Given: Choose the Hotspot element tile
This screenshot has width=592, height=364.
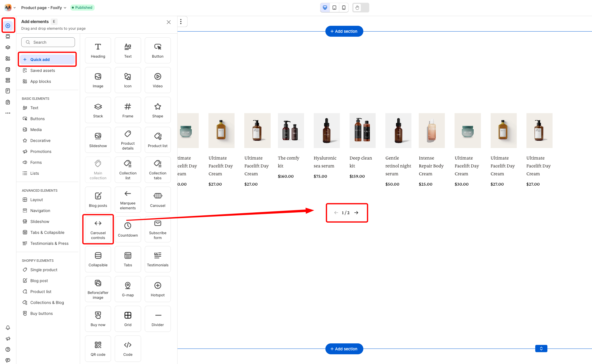Looking at the screenshot, I should click(158, 289).
